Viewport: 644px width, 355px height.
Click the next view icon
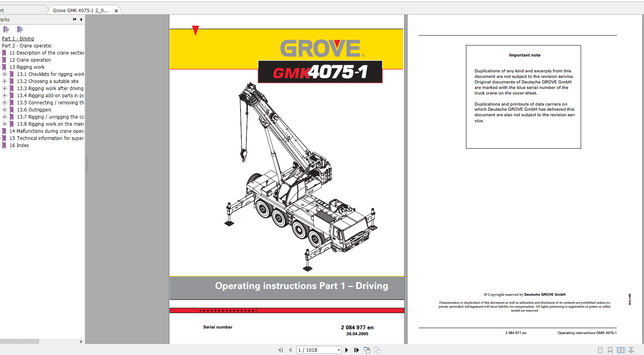[x=377, y=350]
